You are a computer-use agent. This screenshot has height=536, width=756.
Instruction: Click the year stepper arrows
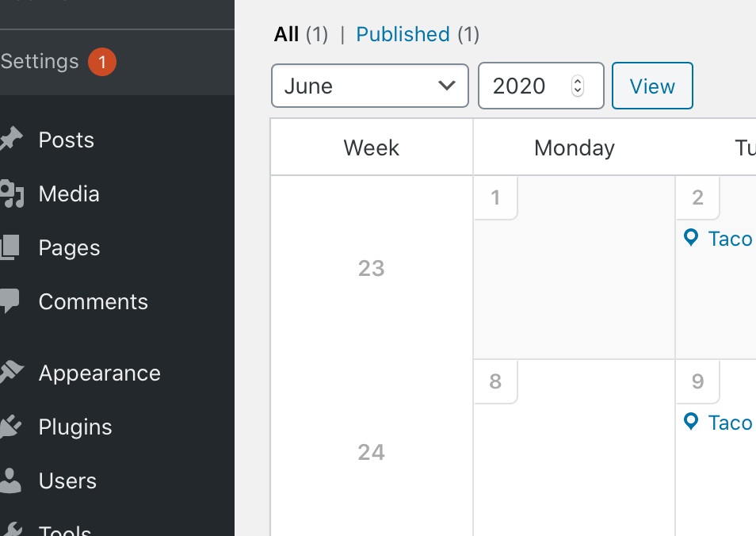[578, 86]
